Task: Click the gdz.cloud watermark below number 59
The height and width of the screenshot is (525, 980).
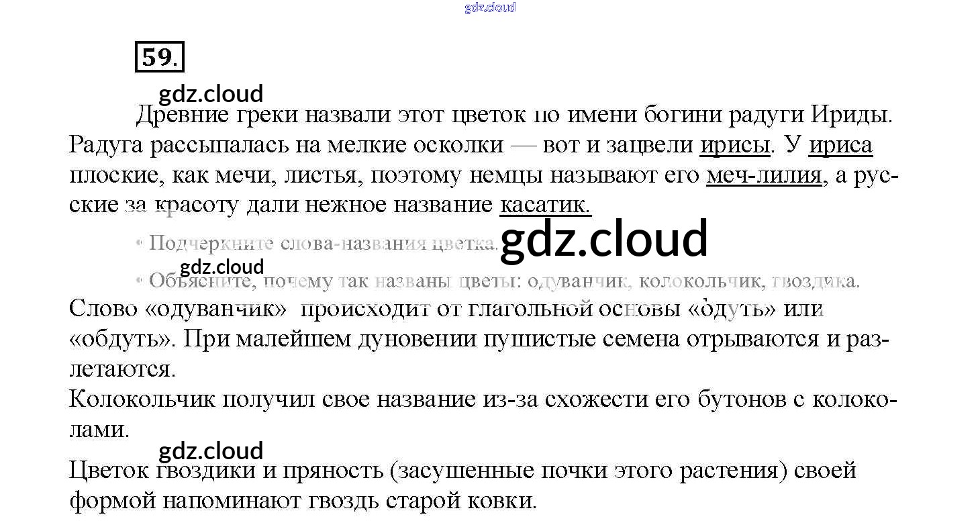Action: [211, 94]
